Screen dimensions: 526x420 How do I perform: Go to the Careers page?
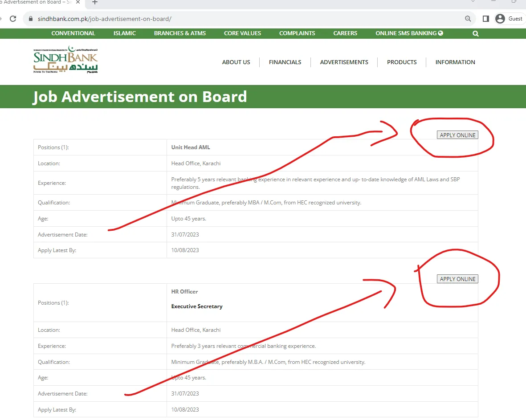click(345, 33)
